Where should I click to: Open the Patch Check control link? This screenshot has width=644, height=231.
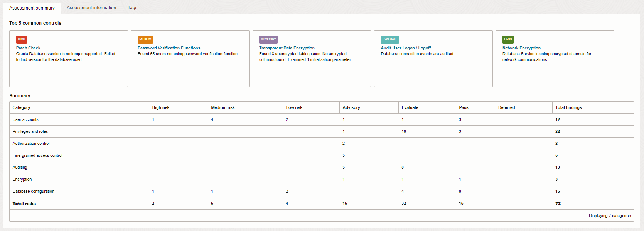[x=28, y=48]
